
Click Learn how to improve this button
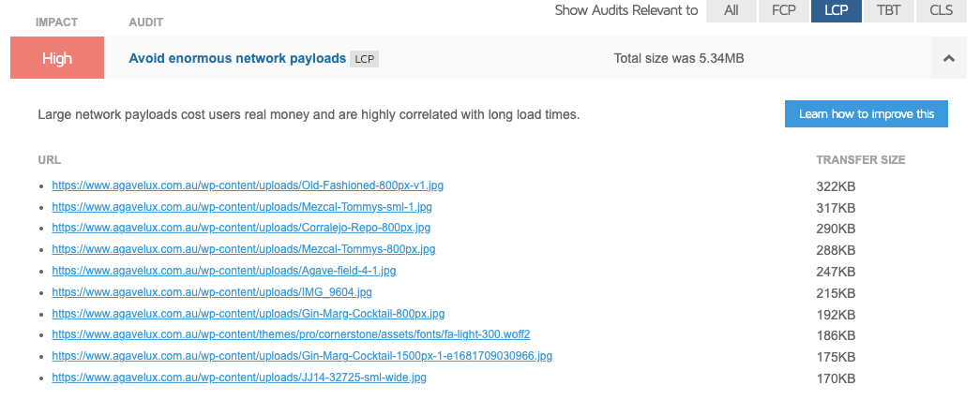(866, 114)
